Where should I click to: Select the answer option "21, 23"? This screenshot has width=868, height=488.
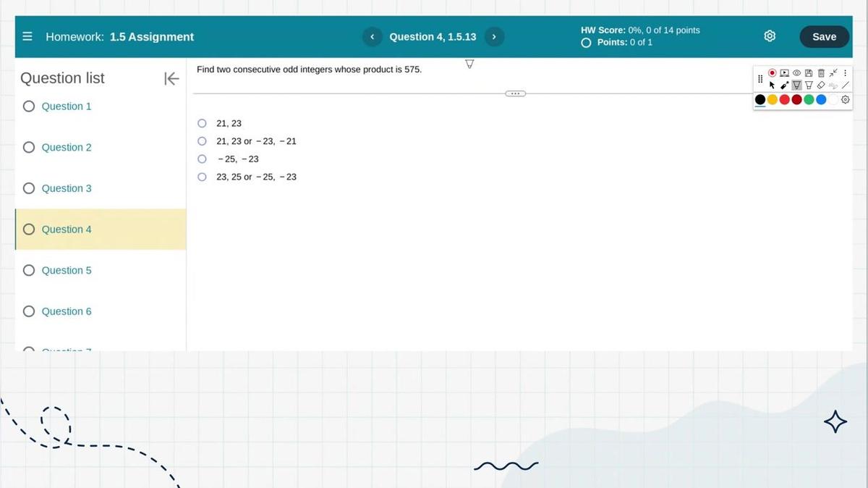203,124
